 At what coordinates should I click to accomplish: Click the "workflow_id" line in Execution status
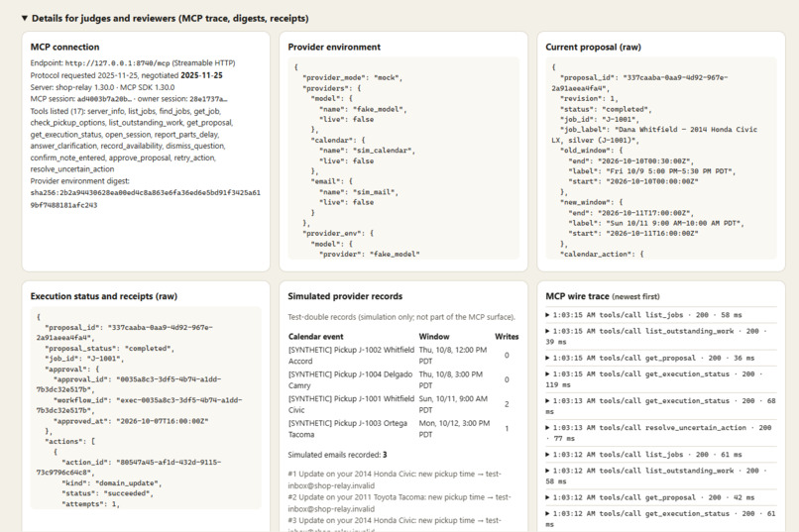(x=140, y=405)
